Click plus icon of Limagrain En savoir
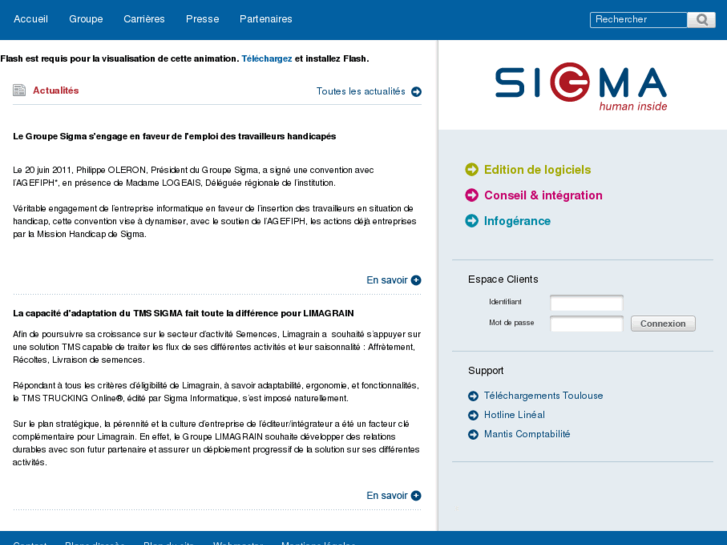 (x=416, y=496)
